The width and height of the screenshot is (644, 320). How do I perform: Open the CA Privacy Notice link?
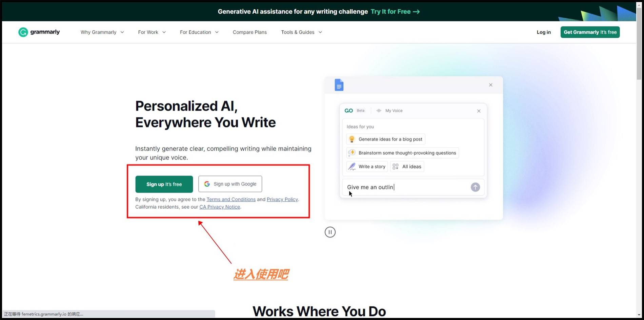220,207
